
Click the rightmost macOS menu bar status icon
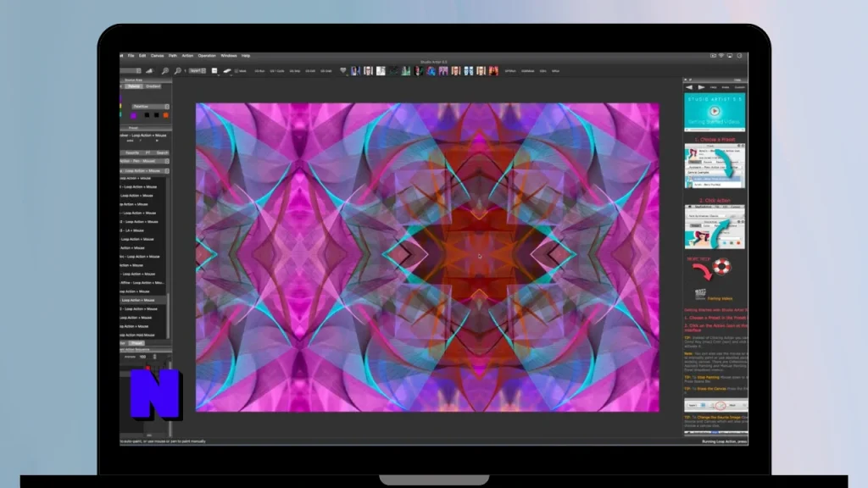click(739, 56)
